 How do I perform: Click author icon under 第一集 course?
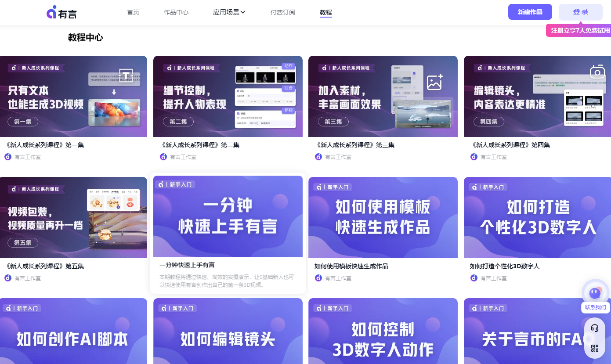coord(8,157)
